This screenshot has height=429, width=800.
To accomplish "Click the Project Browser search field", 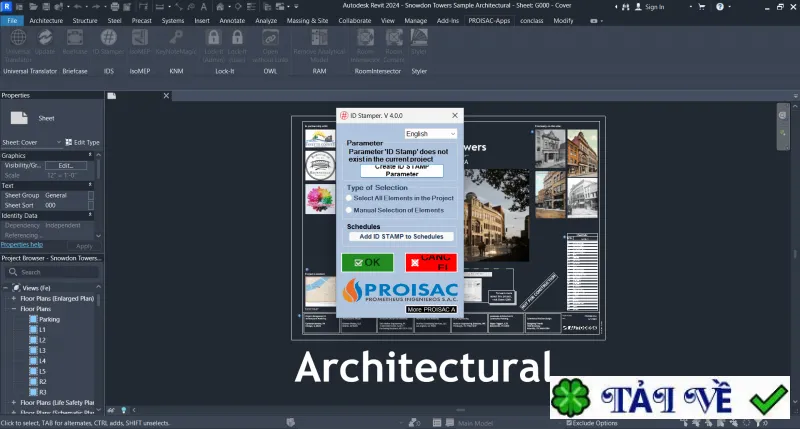I will [53, 272].
